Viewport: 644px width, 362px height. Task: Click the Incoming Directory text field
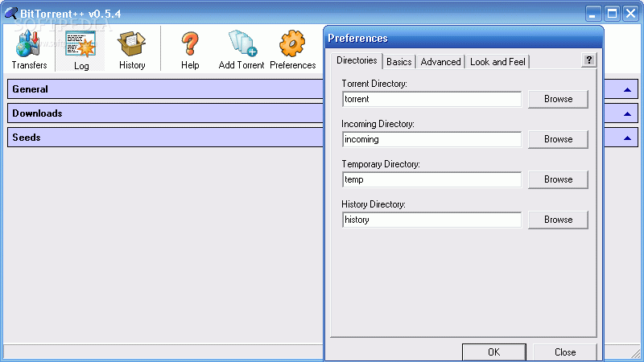coord(431,139)
